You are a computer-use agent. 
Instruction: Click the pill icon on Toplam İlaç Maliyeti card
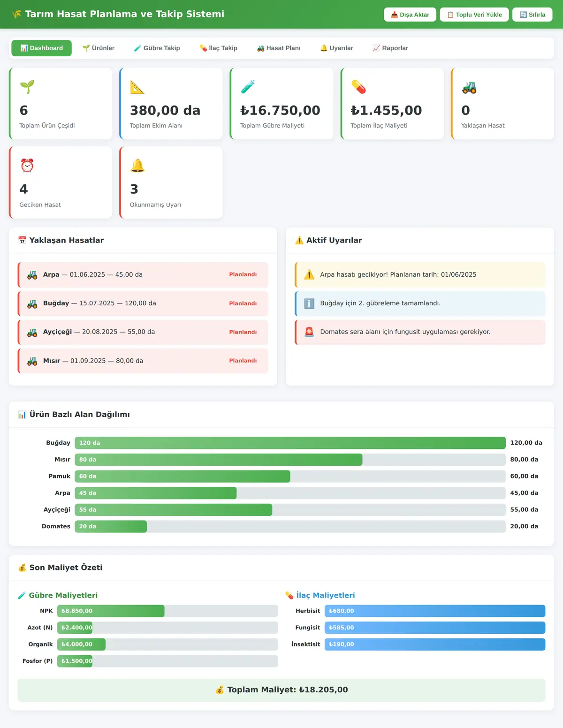[x=358, y=87]
